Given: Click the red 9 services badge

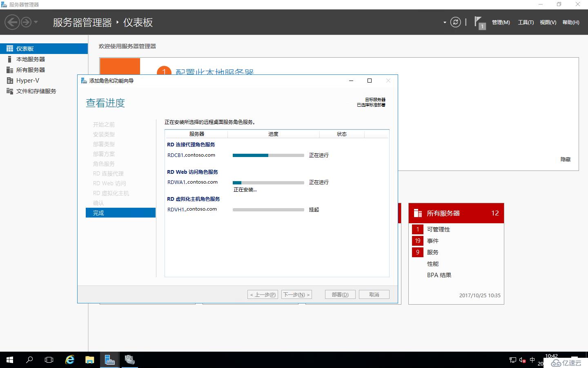Looking at the screenshot, I should click(418, 252).
